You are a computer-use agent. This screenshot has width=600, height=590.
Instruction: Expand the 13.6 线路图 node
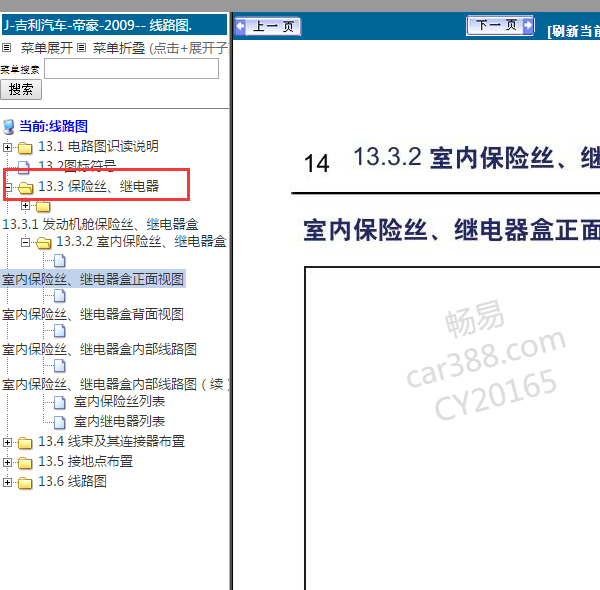7,482
